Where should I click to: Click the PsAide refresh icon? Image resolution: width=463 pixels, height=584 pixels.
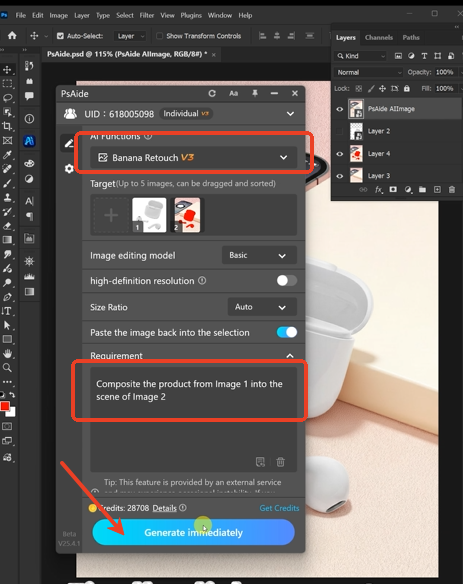tap(212, 93)
